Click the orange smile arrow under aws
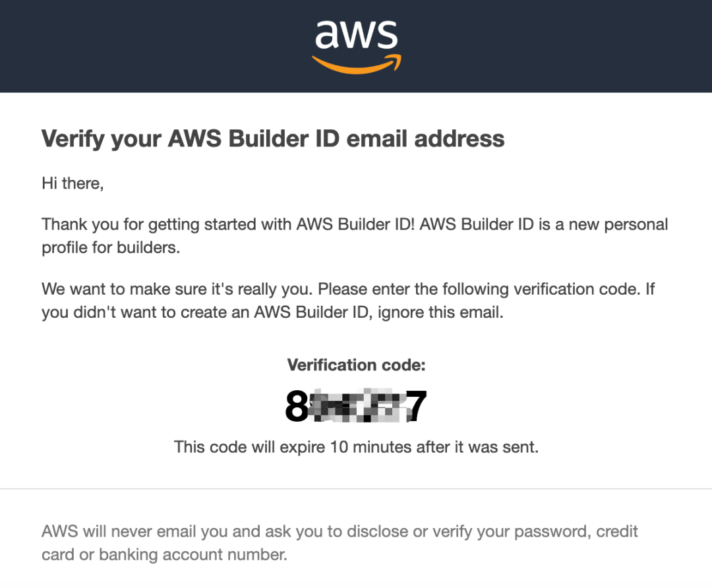 356,65
